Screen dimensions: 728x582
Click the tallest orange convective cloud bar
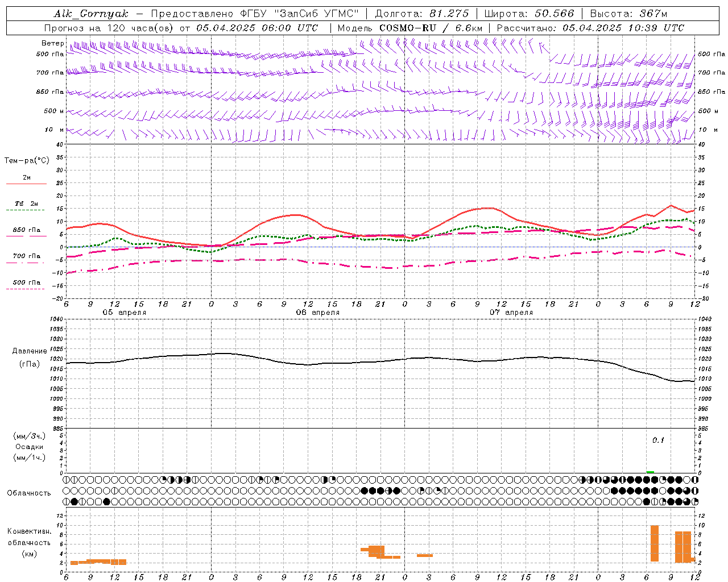click(654, 544)
